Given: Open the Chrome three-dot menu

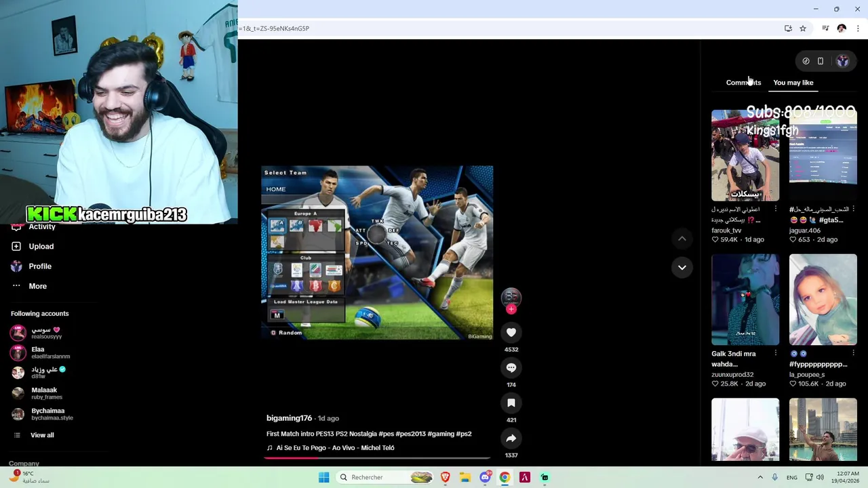Looking at the screenshot, I should 858,28.
